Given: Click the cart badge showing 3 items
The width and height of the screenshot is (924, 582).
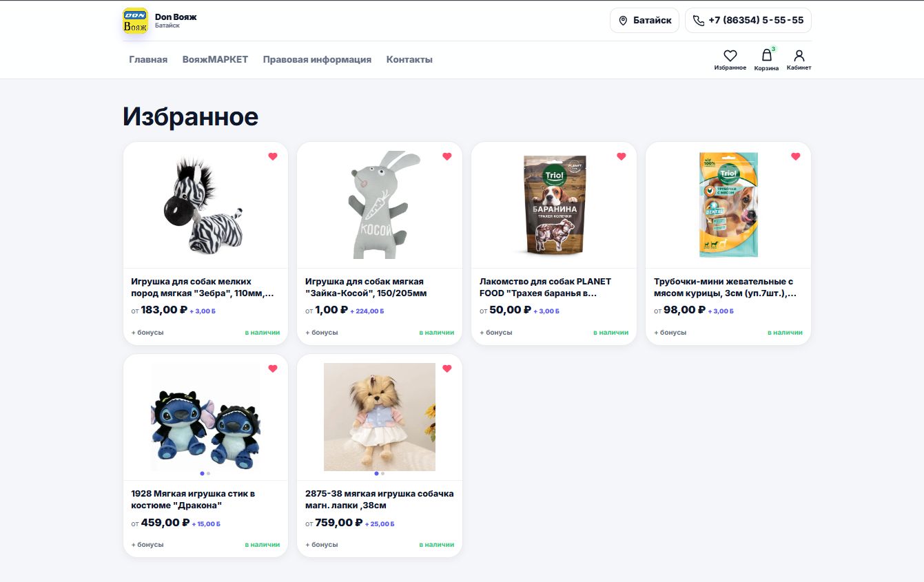Looking at the screenshot, I should [774, 48].
